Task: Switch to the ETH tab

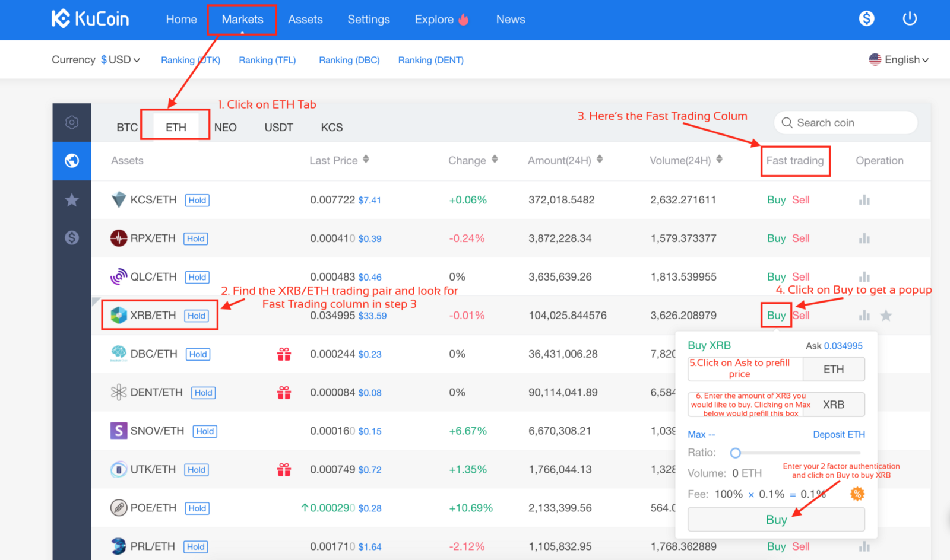Action: click(x=176, y=127)
